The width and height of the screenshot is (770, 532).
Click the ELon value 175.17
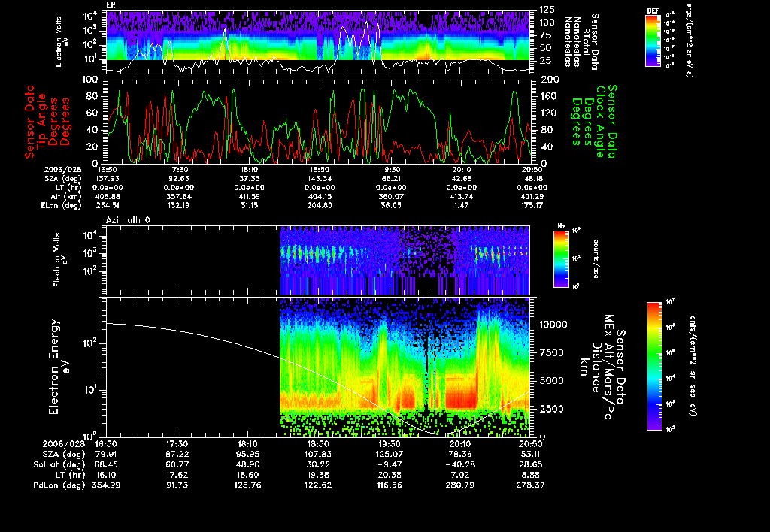[532, 205]
